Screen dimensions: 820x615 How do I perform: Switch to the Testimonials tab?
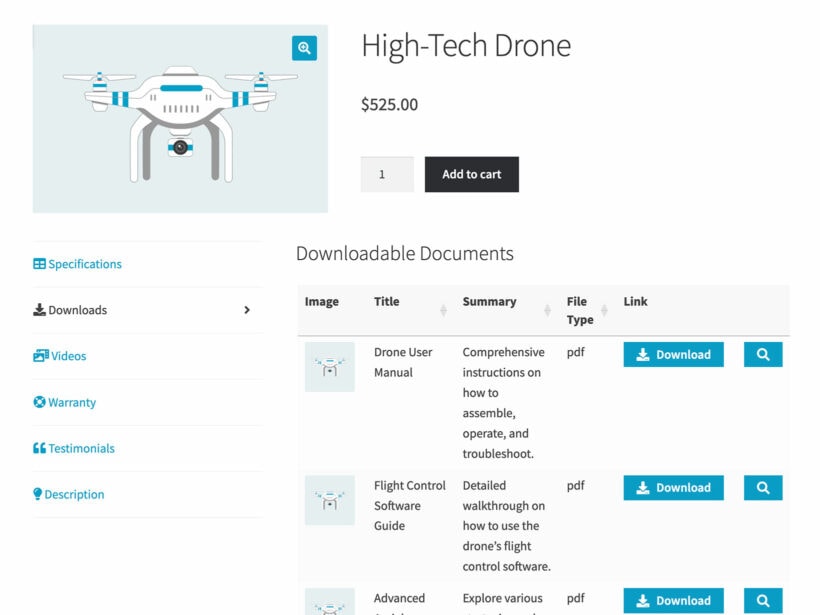[80, 448]
